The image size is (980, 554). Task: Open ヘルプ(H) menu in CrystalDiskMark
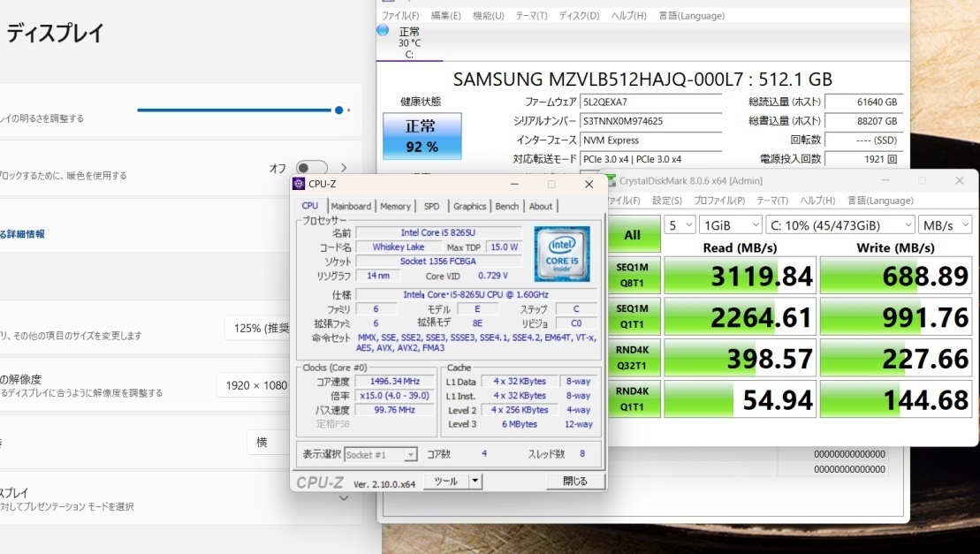point(817,201)
